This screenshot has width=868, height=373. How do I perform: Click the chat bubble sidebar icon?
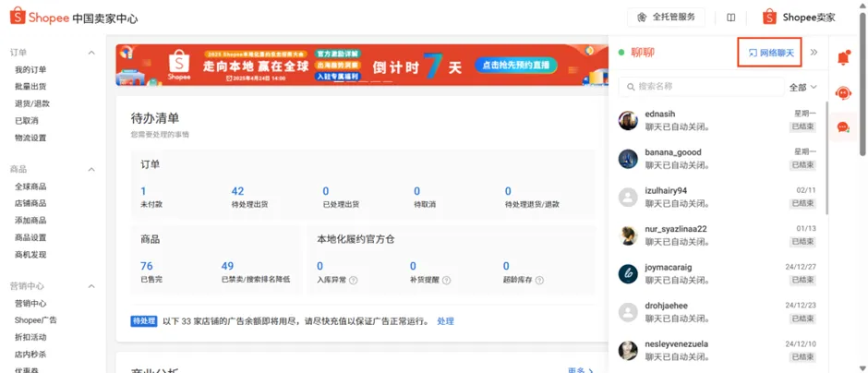[843, 127]
